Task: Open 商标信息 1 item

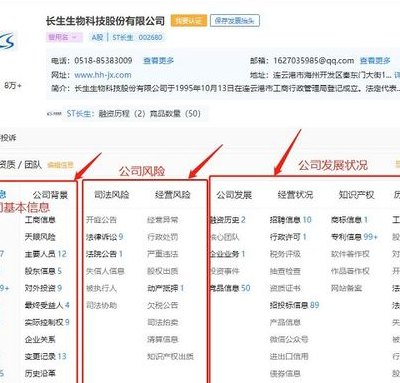Action: click(x=349, y=220)
